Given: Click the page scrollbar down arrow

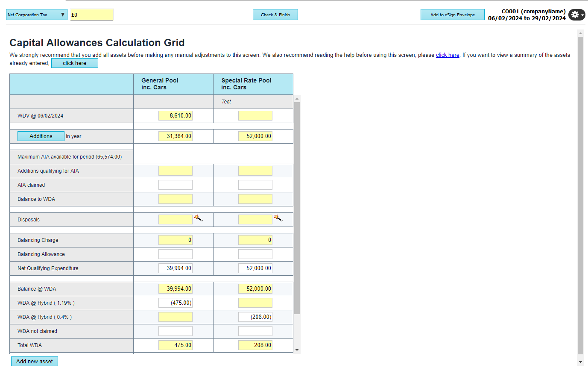Looking at the screenshot, I should click(580, 362).
